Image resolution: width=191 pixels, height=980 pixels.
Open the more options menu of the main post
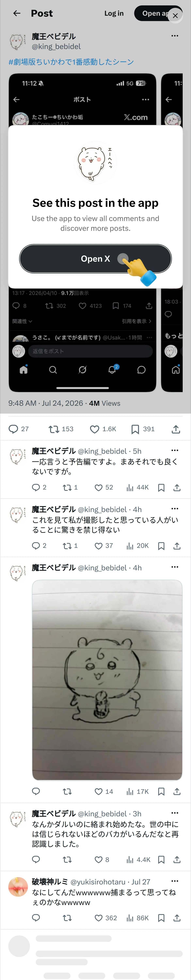175,36
